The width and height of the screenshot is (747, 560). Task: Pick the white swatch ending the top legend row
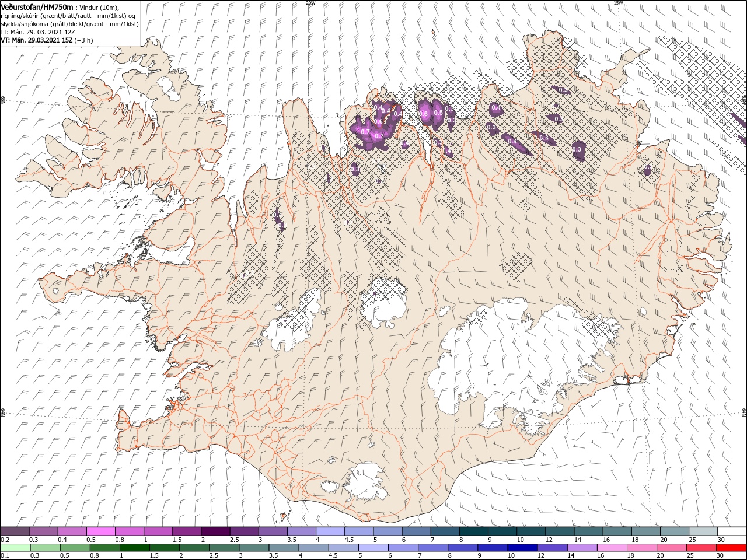[732, 531]
